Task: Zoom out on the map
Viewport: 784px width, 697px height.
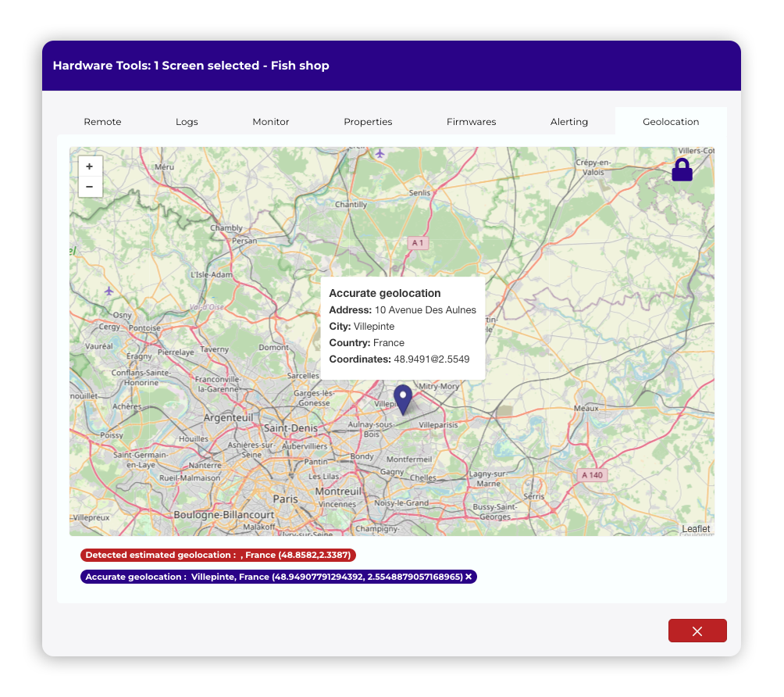Action: point(90,187)
